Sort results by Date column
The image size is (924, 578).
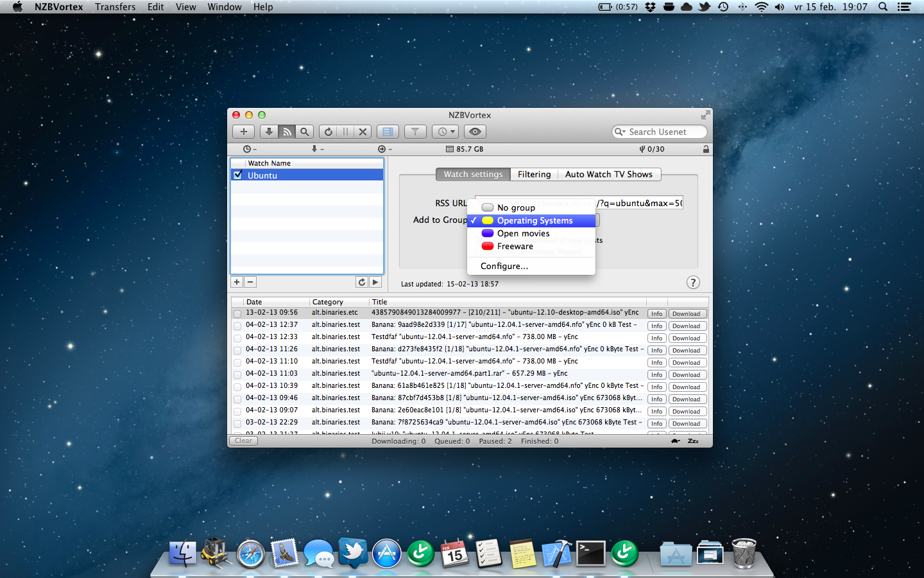tap(276, 302)
